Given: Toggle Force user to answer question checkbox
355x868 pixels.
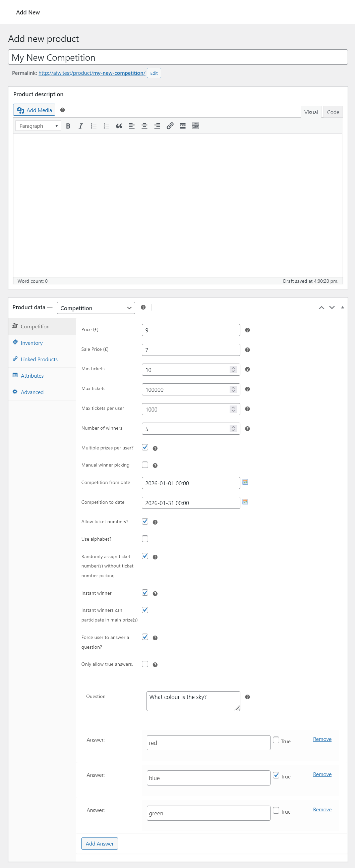Looking at the screenshot, I should [145, 637].
